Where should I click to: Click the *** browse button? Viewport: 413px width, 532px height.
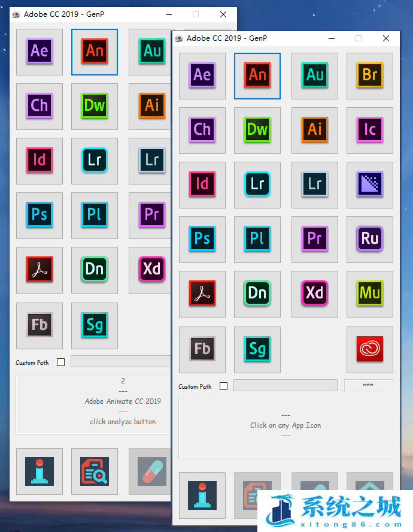[368, 385]
